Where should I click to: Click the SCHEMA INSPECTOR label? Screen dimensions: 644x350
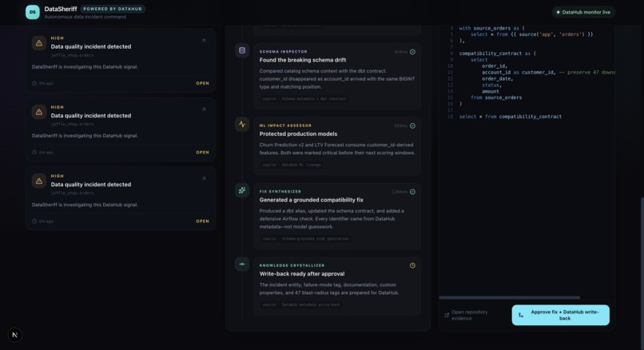click(x=284, y=52)
